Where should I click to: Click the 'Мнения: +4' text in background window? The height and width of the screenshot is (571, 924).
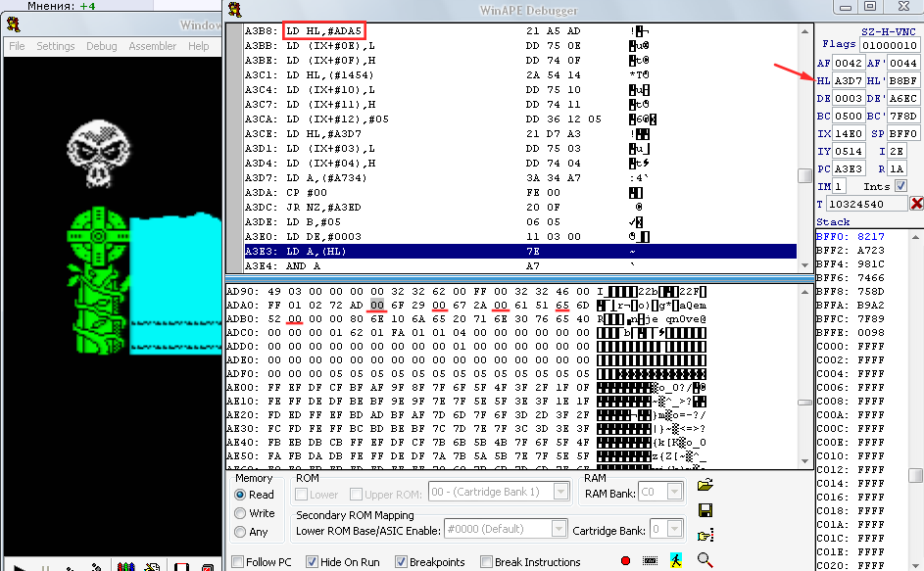point(62,6)
